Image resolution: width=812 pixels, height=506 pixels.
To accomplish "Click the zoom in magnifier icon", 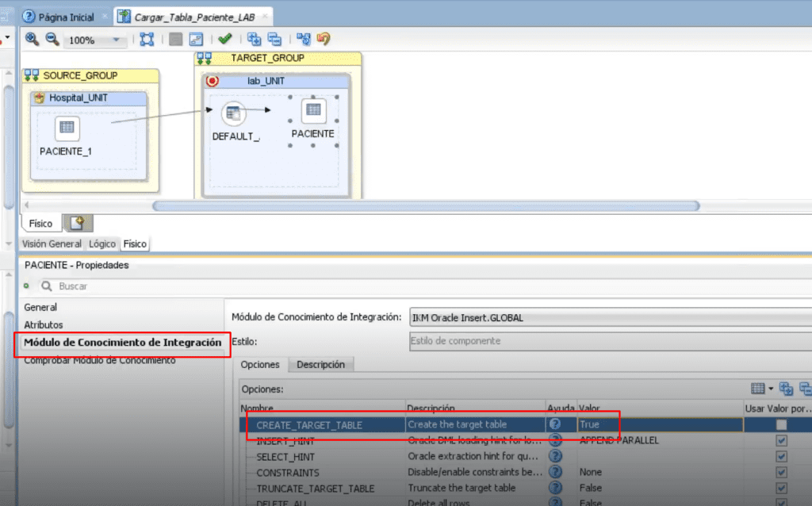I will (x=32, y=40).
